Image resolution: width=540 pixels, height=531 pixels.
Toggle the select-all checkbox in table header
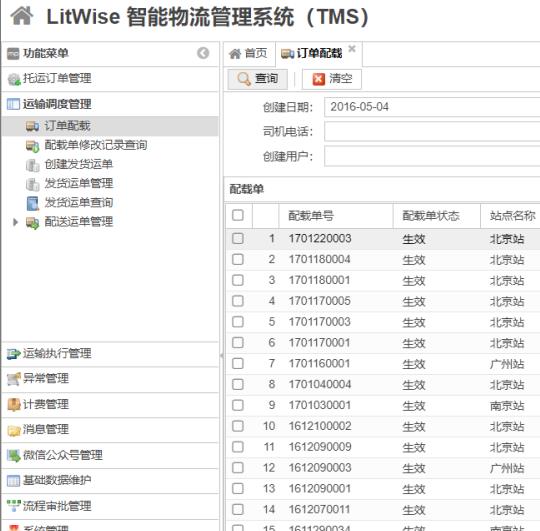pyautogui.click(x=238, y=215)
